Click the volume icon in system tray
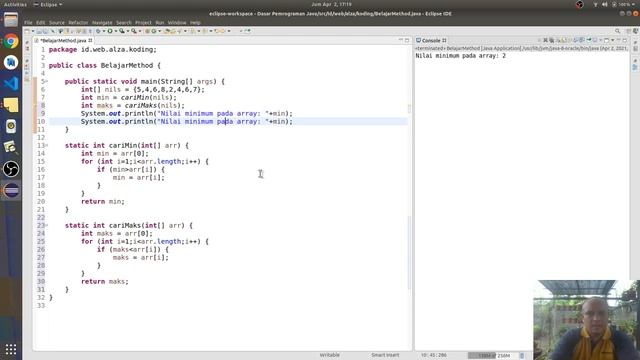This screenshot has width=640, height=360. tap(605, 4)
